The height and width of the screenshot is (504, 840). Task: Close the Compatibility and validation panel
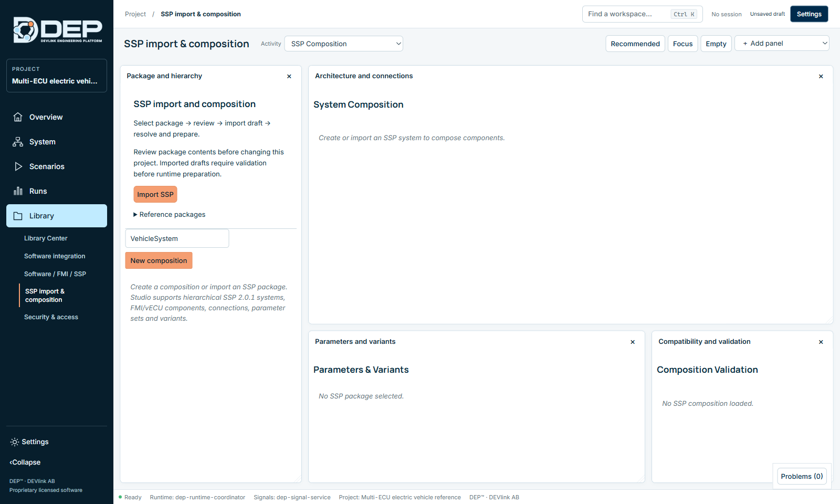(821, 342)
